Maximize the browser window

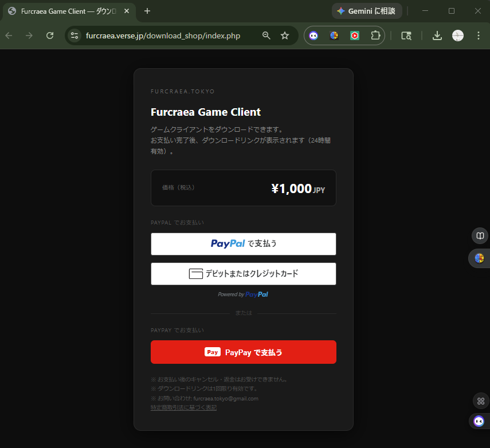[x=451, y=11]
